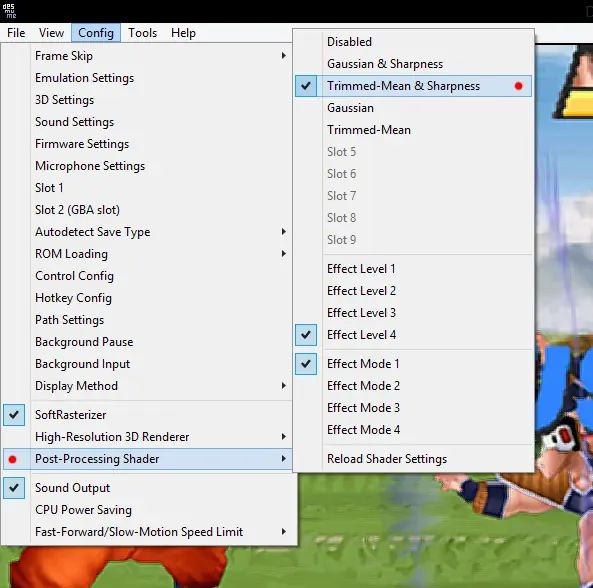Click red dot beside Trimmed-Mean & Sharpness

click(518, 86)
